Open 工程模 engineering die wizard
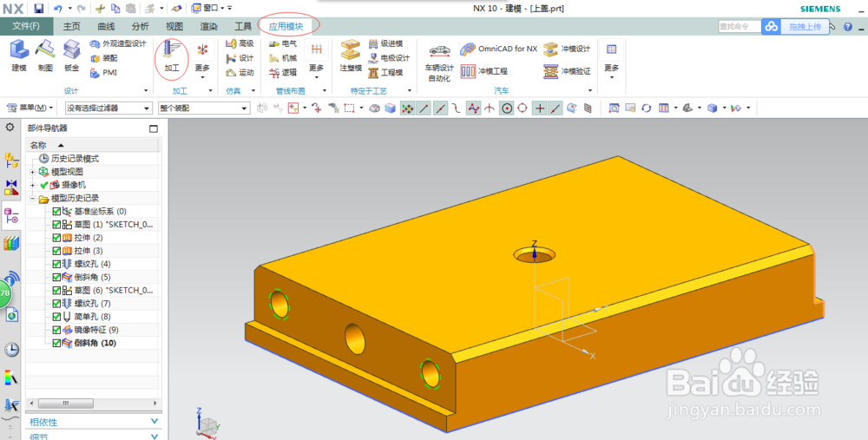Image resolution: width=868 pixels, height=440 pixels. tap(386, 73)
